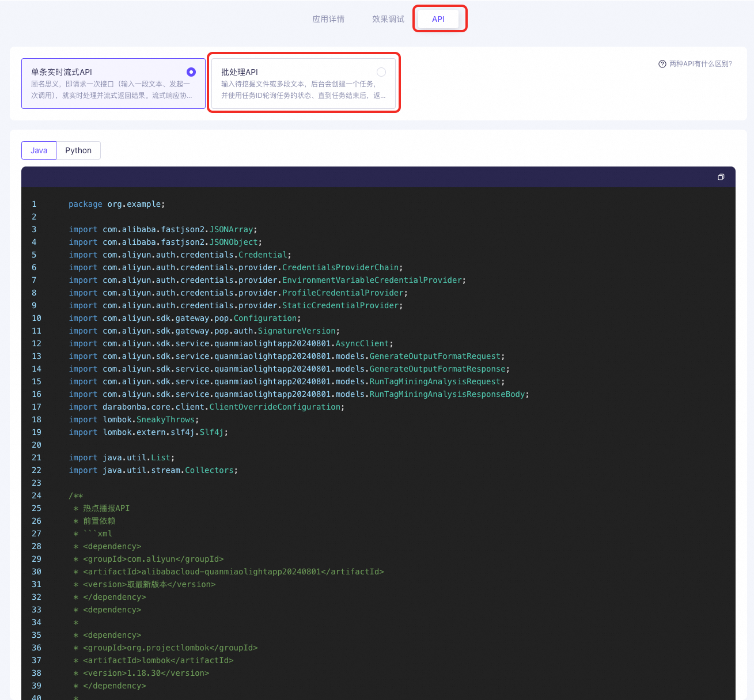
Task: Click RunTagMiningAnalysisRequest on line 15
Action: point(435,381)
